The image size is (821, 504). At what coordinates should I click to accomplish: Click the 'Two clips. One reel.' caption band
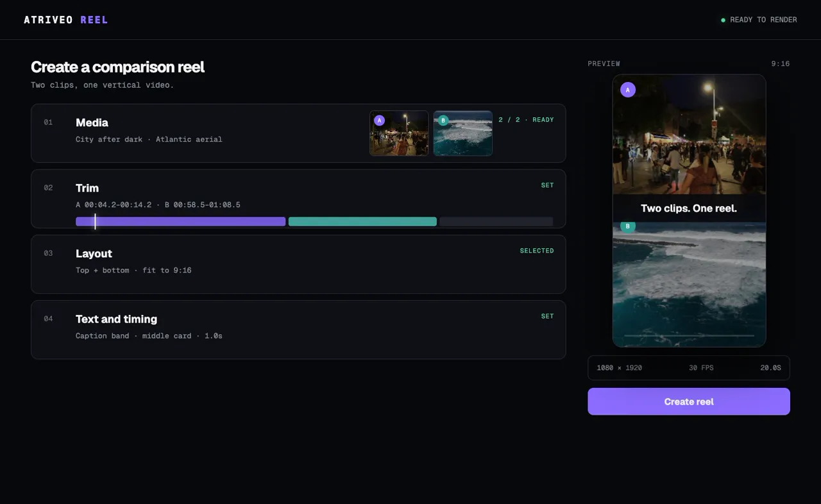click(x=689, y=208)
